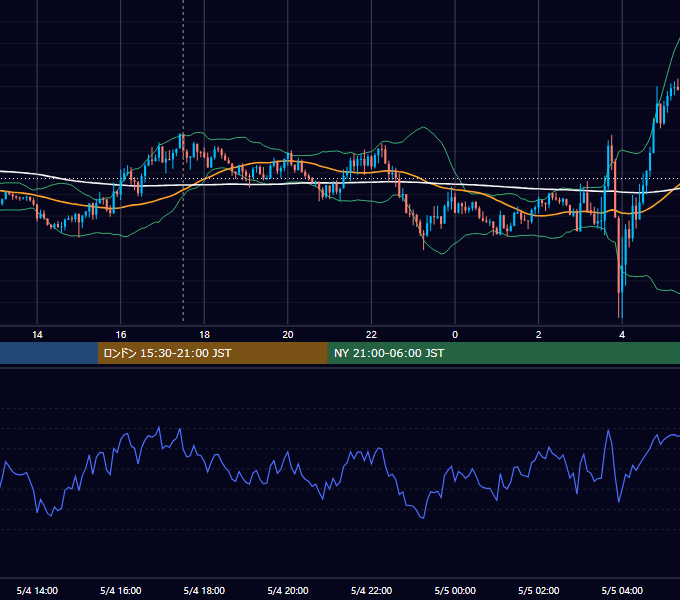Screen dimensions: 680x600
Task: Click the 5/4 20:00 label on the lower axis
Action: [288, 590]
